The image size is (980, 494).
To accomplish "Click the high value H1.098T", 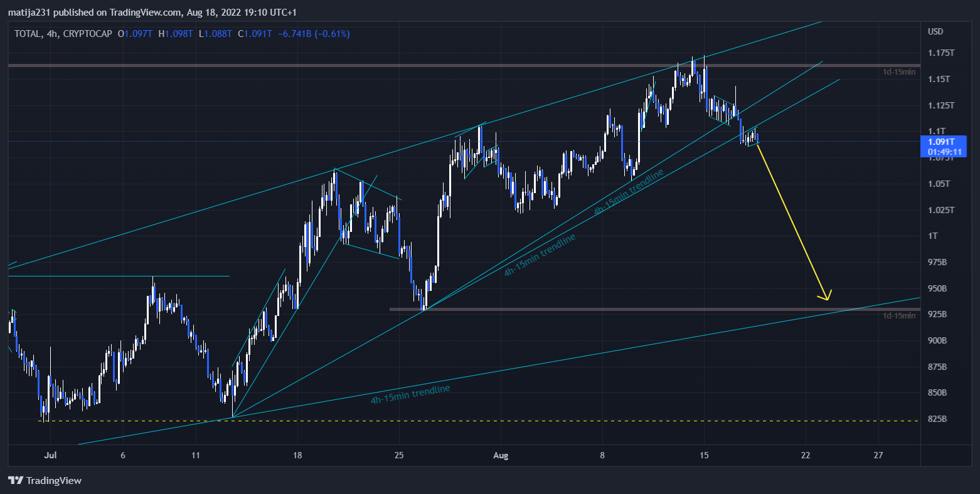I will tap(175, 34).
